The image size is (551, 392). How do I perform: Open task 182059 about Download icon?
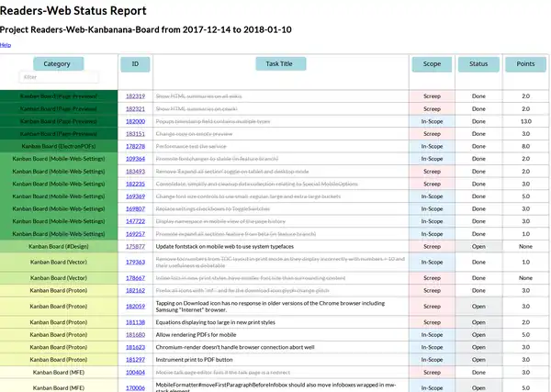pos(135,306)
